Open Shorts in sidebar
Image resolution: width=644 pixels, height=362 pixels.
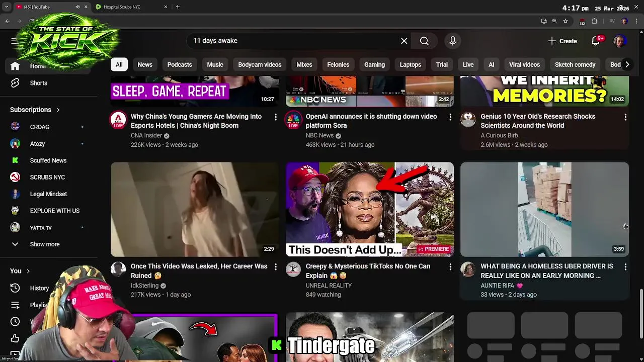[x=39, y=83]
